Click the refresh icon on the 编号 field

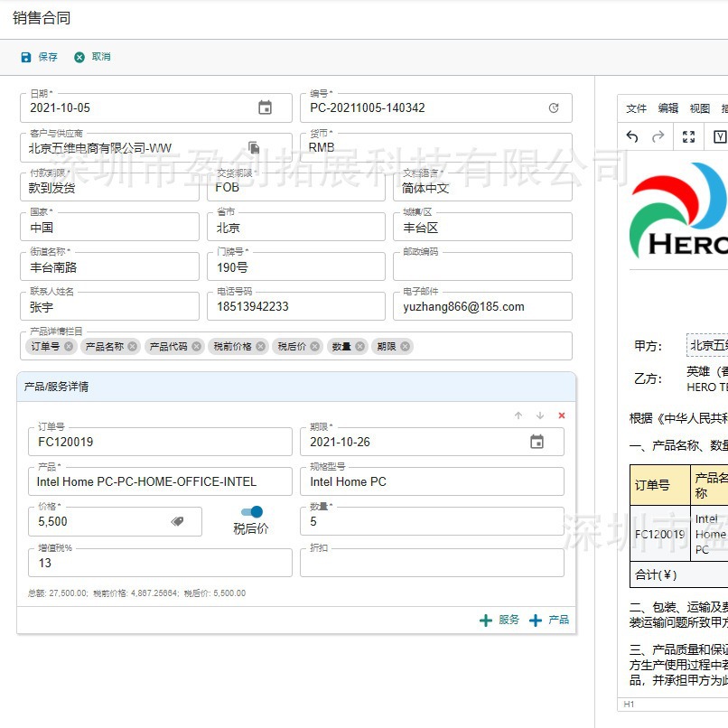point(554,106)
